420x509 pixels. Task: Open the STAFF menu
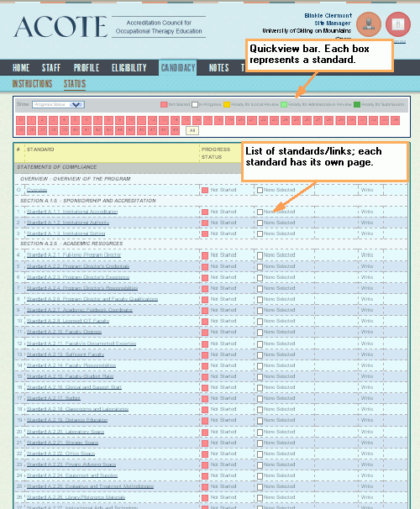click(x=51, y=68)
